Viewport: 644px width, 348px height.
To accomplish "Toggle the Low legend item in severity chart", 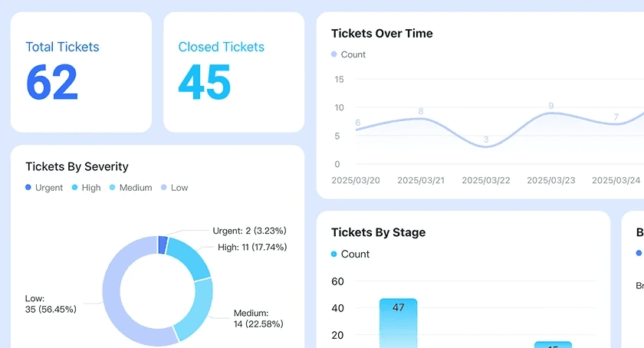I will point(175,188).
